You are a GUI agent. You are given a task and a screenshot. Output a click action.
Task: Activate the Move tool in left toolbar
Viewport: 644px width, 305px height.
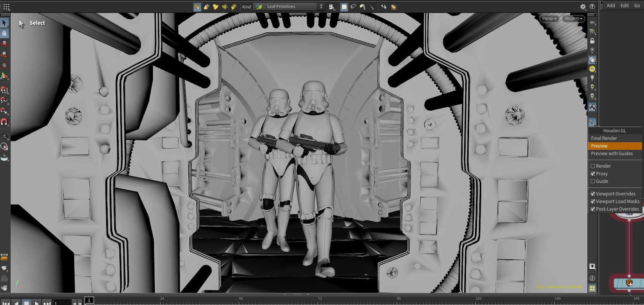(x=4, y=44)
